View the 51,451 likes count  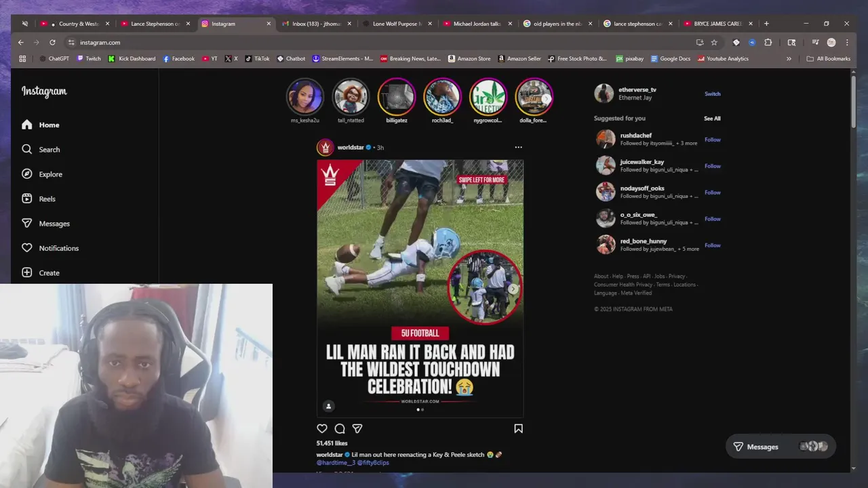pos(332,443)
